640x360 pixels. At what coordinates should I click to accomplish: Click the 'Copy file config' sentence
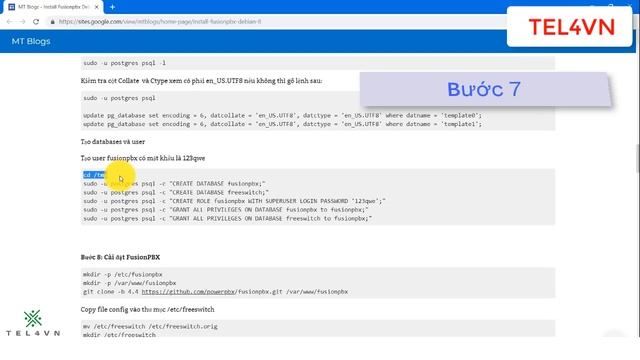[147, 309]
